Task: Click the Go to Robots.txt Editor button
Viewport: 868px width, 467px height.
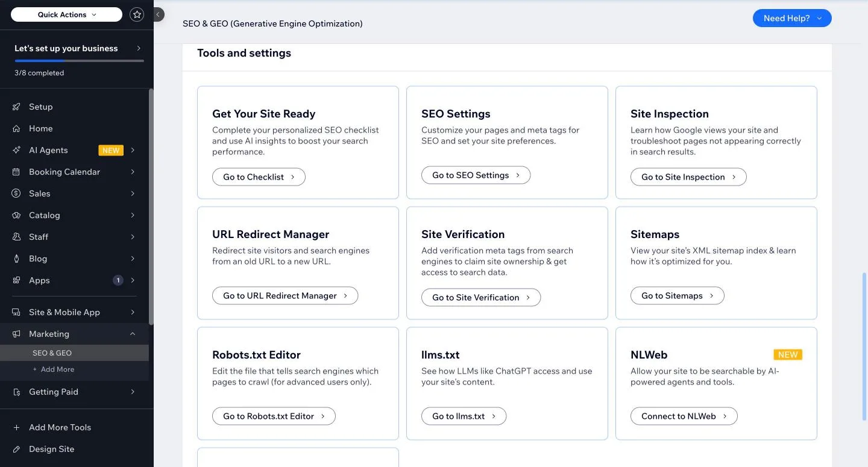Action: pyautogui.click(x=274, y=416)
